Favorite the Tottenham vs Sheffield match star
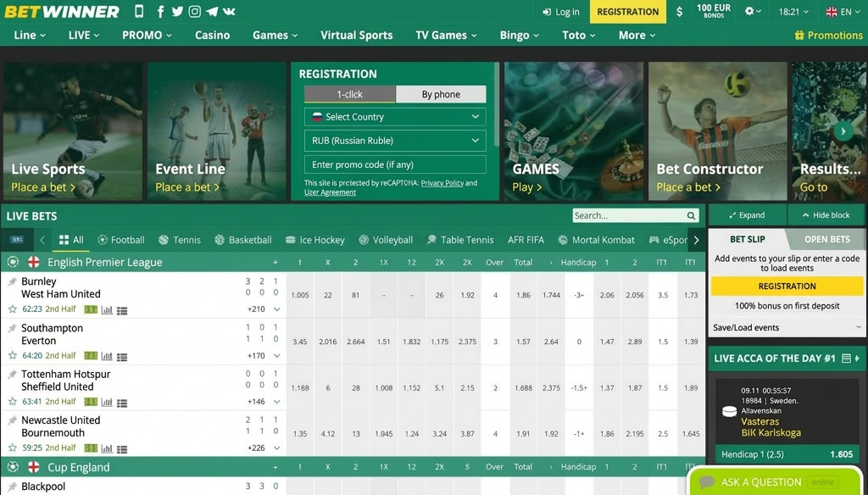Image resolution: width=868 pixels, height=495 pixels. (12, 402)
